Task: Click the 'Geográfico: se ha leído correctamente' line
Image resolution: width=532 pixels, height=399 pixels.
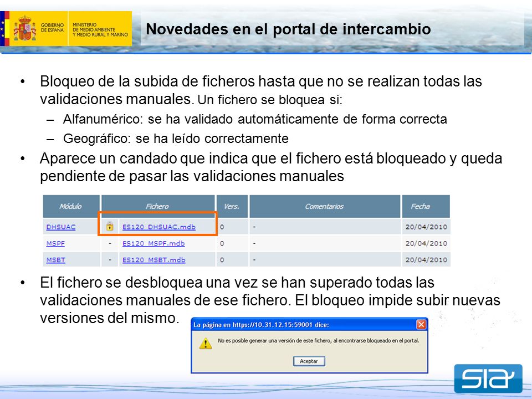Action: 176,139
